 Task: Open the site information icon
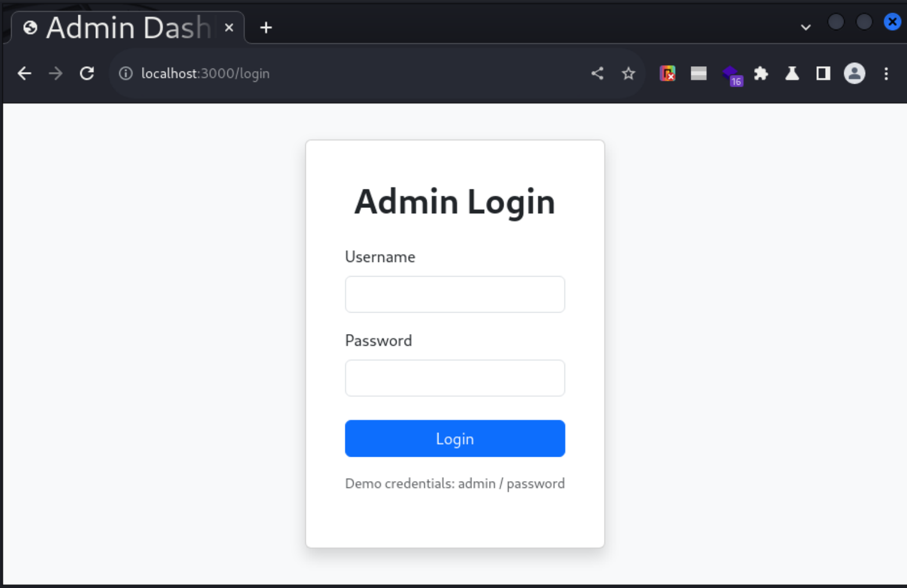126,74
